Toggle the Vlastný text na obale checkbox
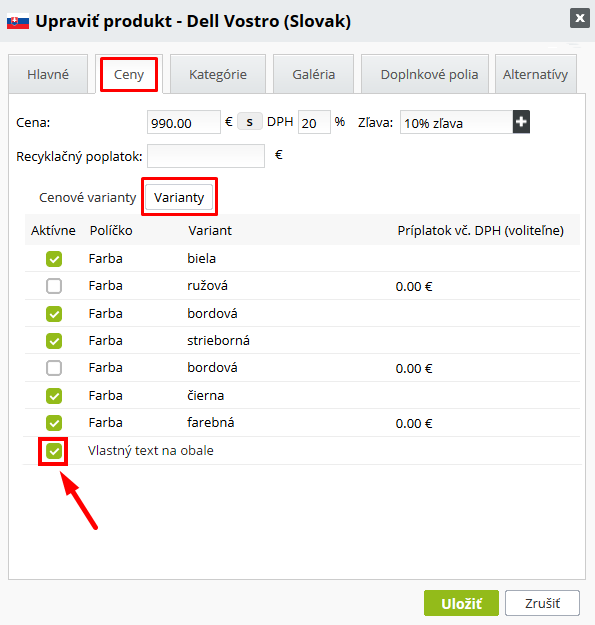The image size is (595, 625). pyautogui.click(x=54, y=451)
